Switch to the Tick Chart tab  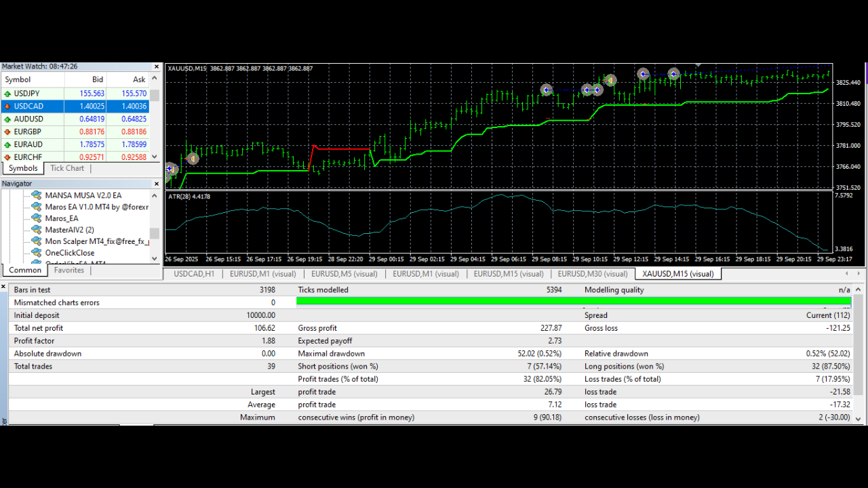tap(66, 167)
